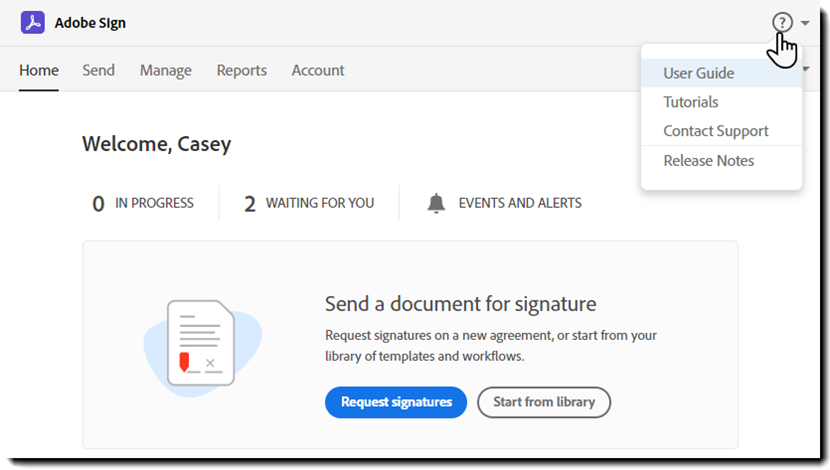Click the Request signatures button

(396, 402)
